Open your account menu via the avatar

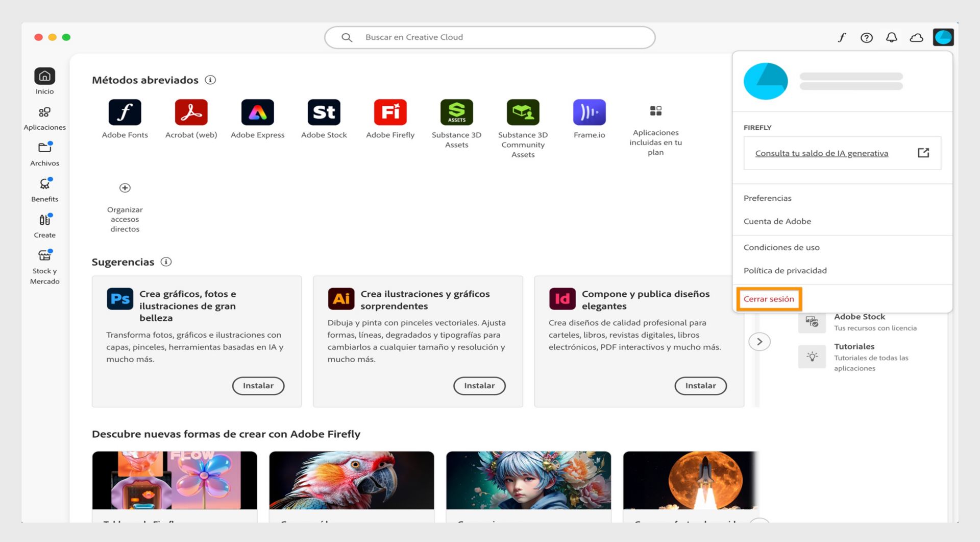coord(943,37)
